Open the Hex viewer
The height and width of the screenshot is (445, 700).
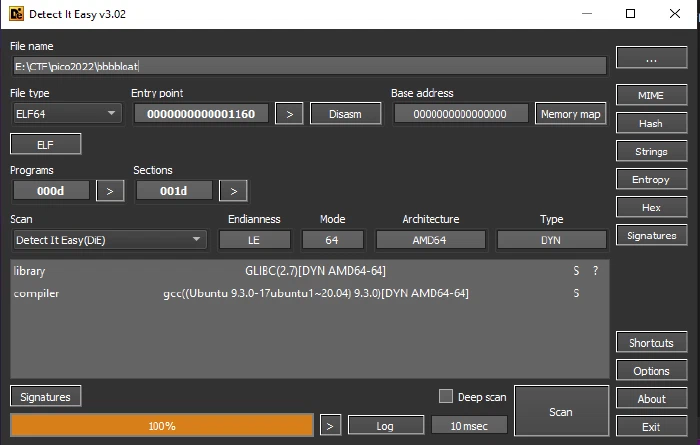(x=651, y=208)
